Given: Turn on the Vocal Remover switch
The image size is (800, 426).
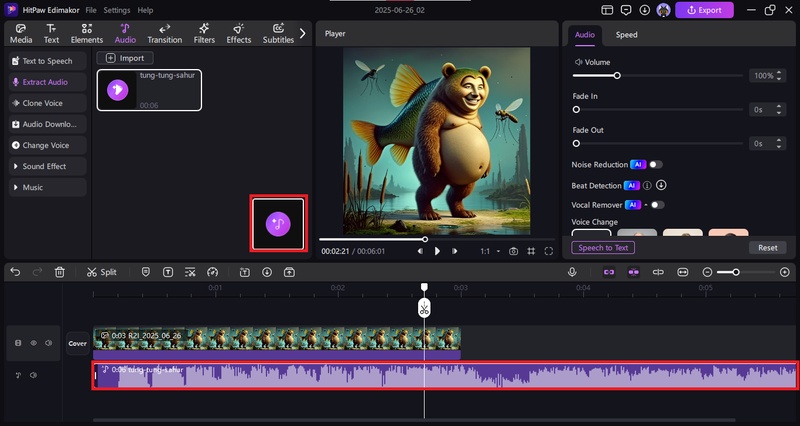Looking at the screenshot, I should 657,205.
